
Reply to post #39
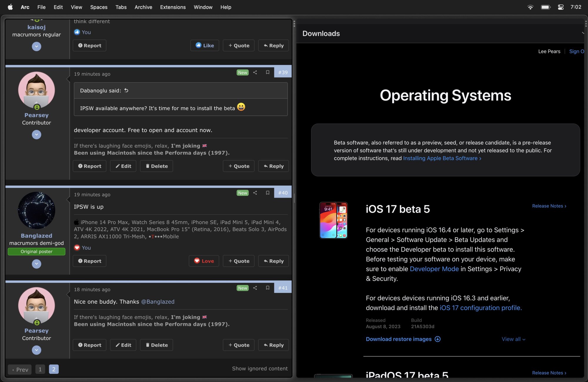point(273,166)
